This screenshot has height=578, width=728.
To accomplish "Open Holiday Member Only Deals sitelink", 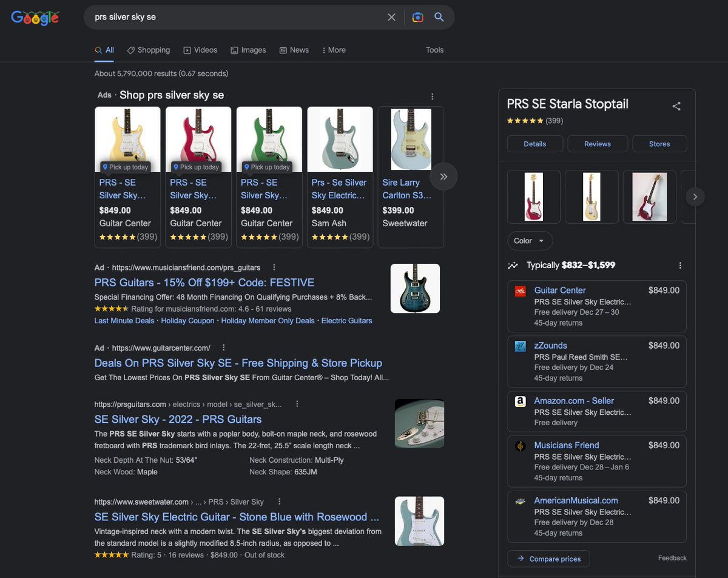I will (x=268, y=321).
